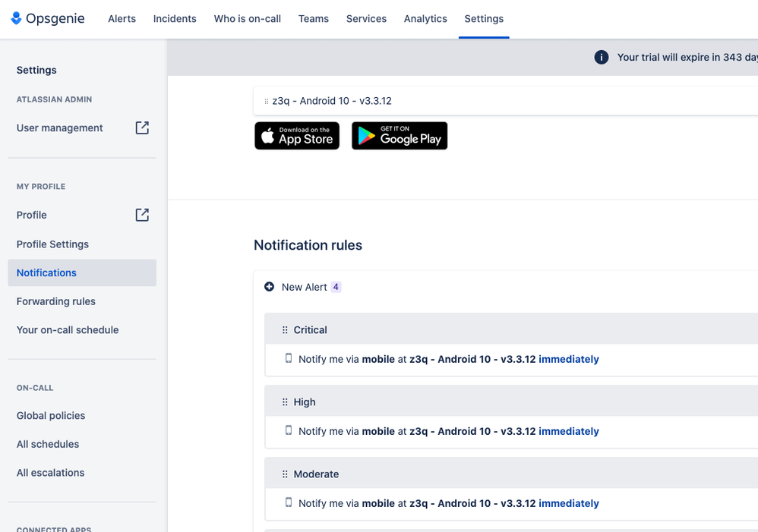Open User management external link icon
The width and height of the screenshot is (758, 532).
pos(142,127)
